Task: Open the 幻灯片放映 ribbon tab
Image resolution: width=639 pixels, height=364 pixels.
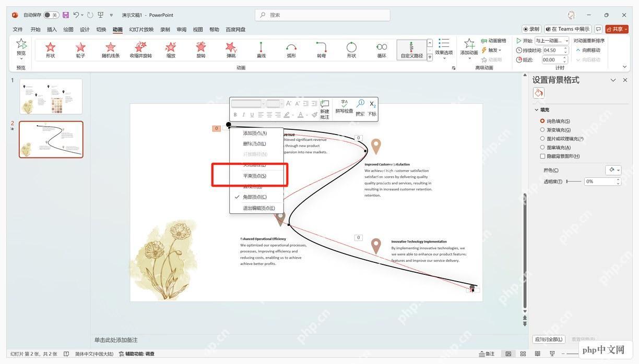Action: pos(141,30)
